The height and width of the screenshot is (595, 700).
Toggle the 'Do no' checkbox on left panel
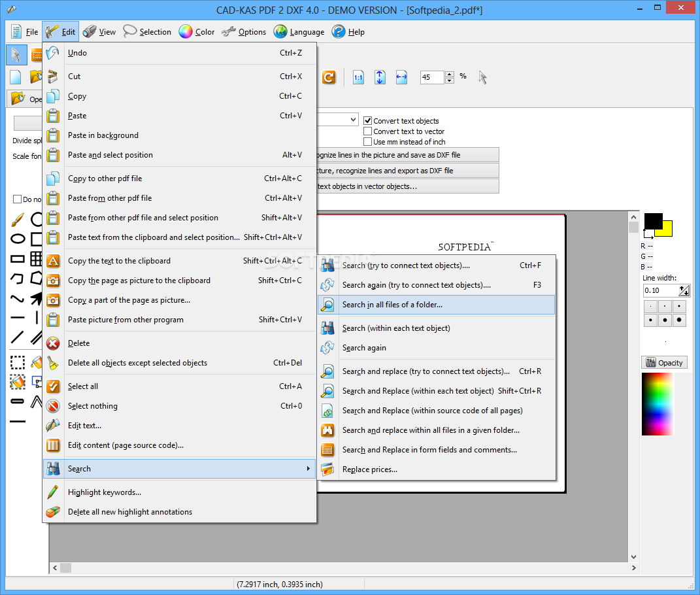click(18, 199)
